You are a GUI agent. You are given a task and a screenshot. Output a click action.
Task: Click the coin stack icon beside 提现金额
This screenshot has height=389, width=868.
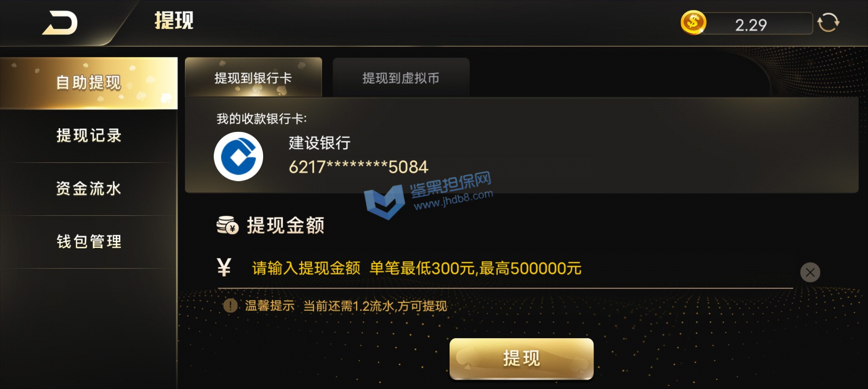tap(227, 225)
